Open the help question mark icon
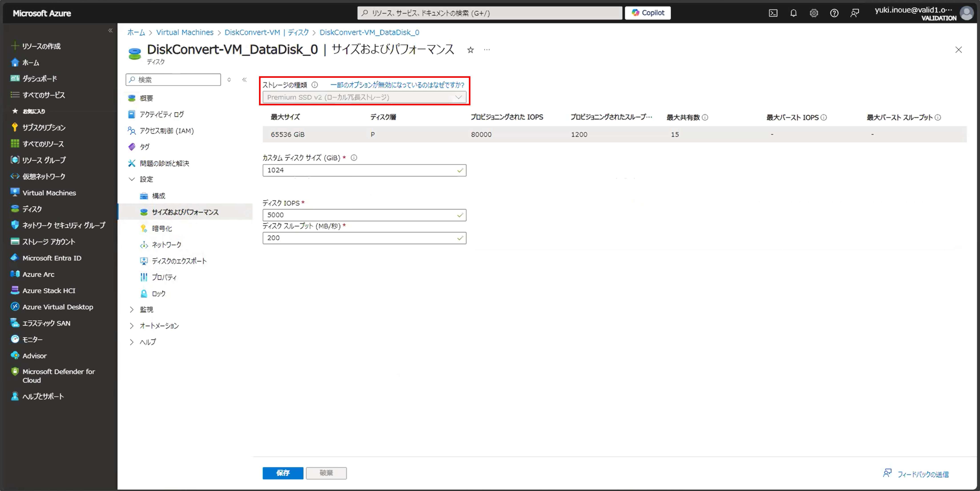The height and width of the screenshot is (491, 980). coord(834,13)
